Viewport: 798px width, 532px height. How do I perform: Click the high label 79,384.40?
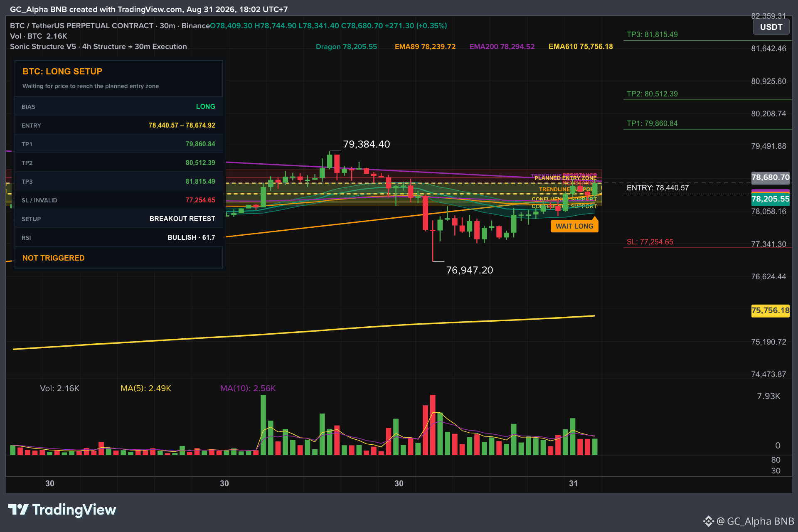[366, 144]
